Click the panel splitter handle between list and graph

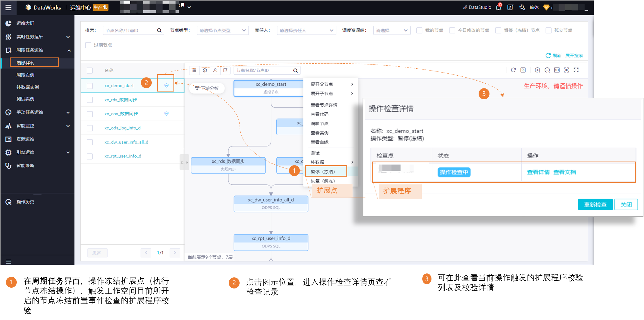point(184,162)
